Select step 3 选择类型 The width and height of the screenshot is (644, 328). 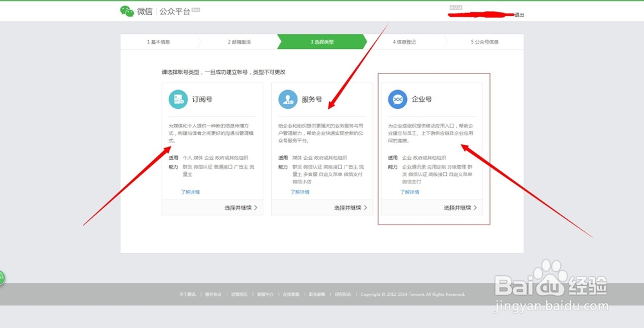322,42
